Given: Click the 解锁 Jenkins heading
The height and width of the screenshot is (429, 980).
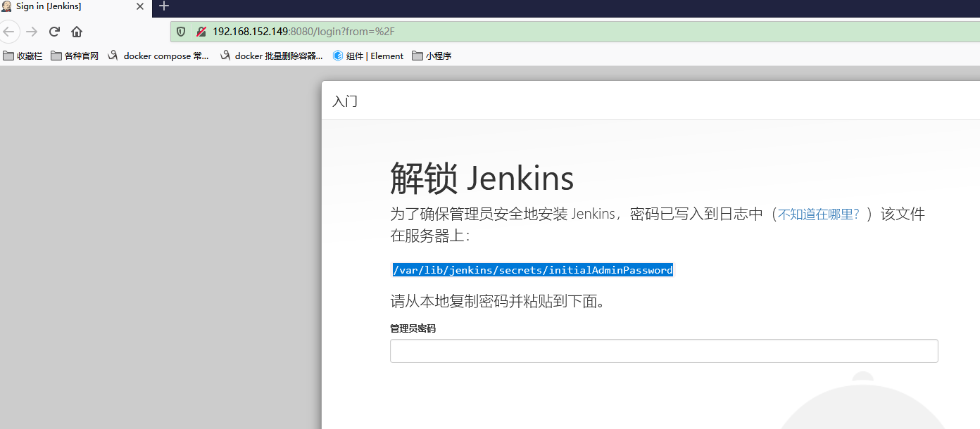Looking at the screenshot, I should pos(482,178).
